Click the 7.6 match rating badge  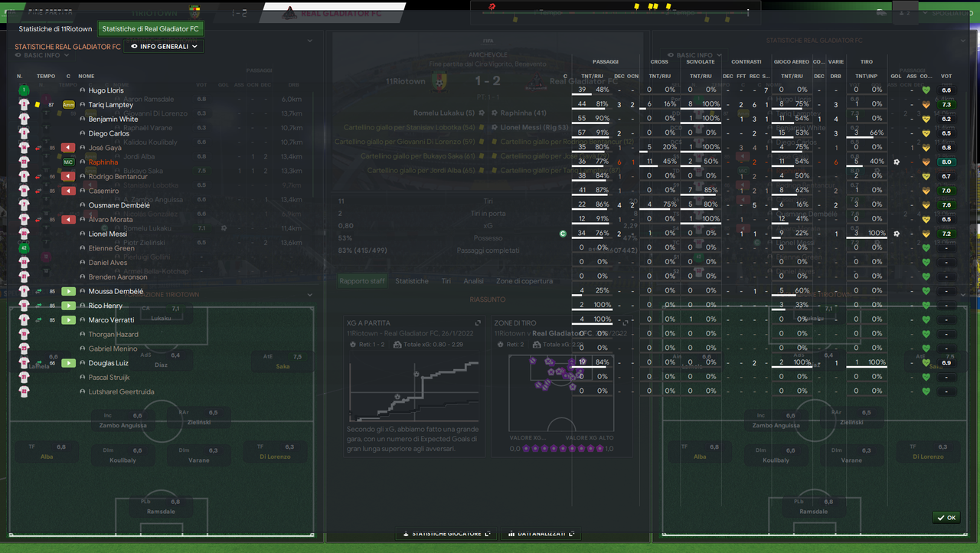946,205
